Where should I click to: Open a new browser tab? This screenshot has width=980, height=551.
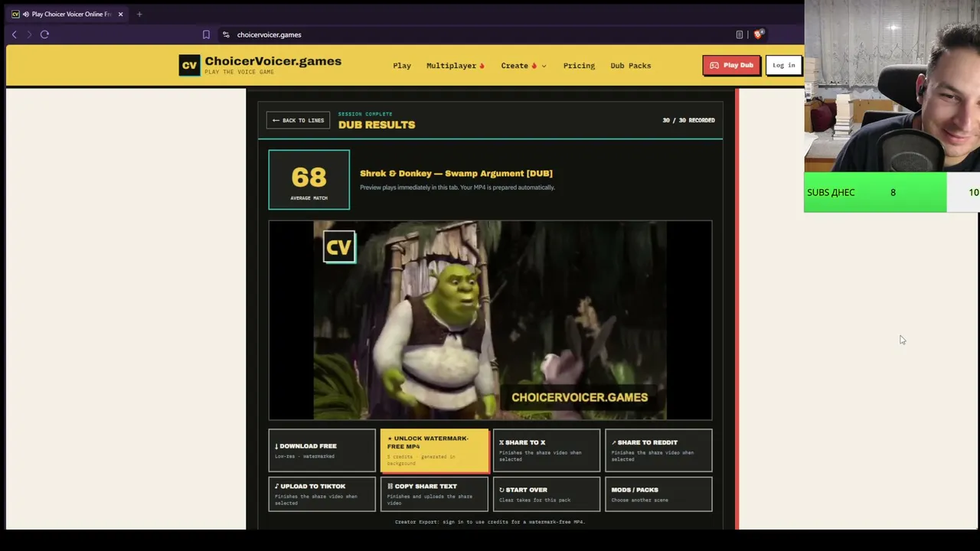139,14
